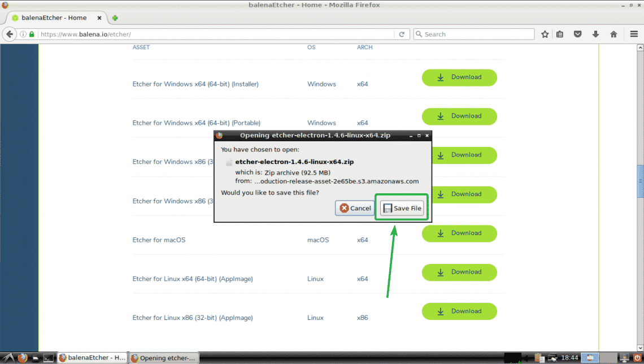Image resolution: width=644 pixels, height=364 pixels.
Task: Click the power/logout tray icon
Action: pyautogui.click(x=637, y=358)
